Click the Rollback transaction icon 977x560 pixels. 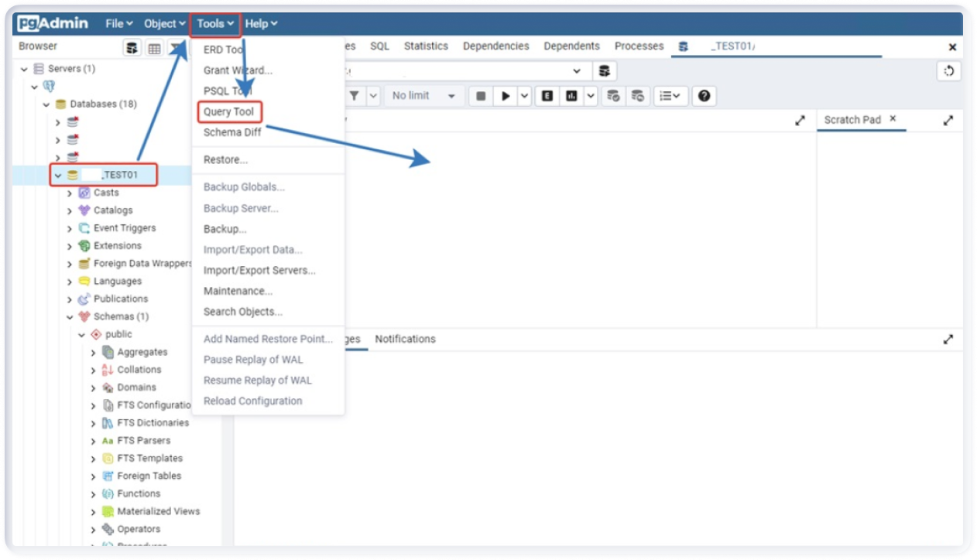coord(637,96)
